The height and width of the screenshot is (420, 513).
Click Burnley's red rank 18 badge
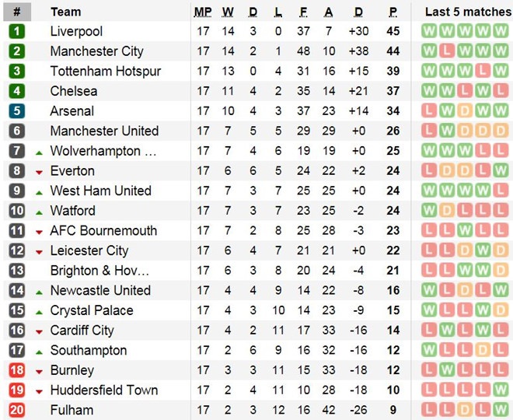17,370
